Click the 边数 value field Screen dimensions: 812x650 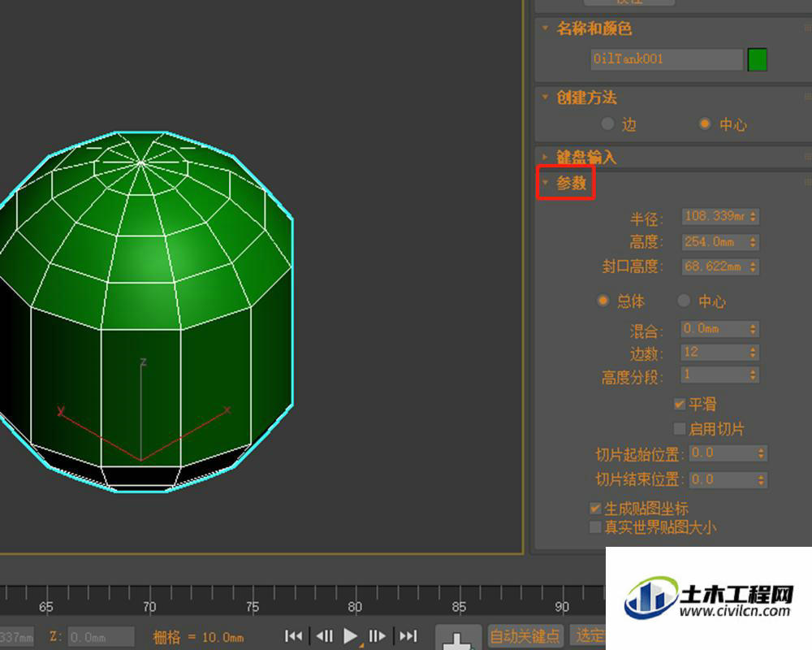pyautogui.click(x=715, y=353)
